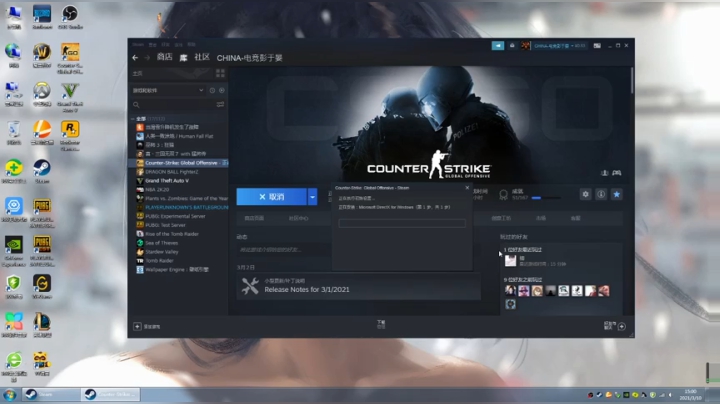Select the Grand Theft Auto V desktop icon

70,97
